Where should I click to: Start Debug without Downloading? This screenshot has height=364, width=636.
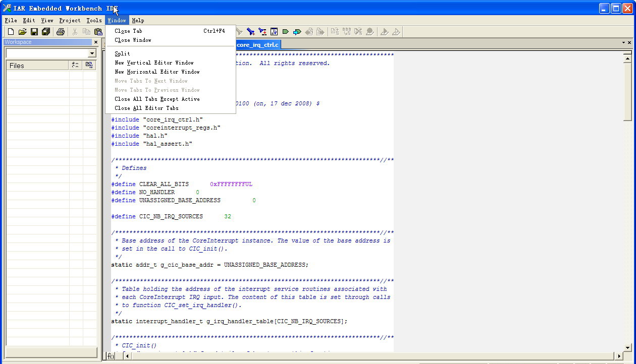point(396,32)
